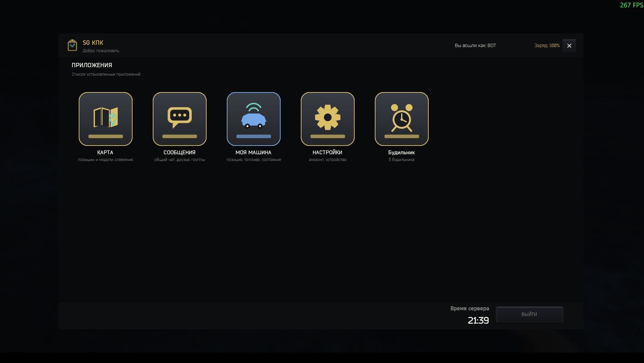The image size is (644, 363).
Task: Click the 'МОЯ МАШИНА' app label
Action: (253, 153)
